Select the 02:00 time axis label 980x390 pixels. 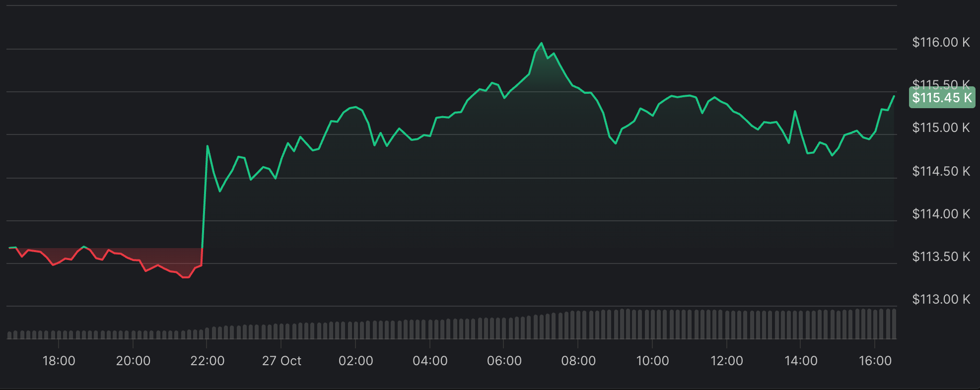click(355, 361)
